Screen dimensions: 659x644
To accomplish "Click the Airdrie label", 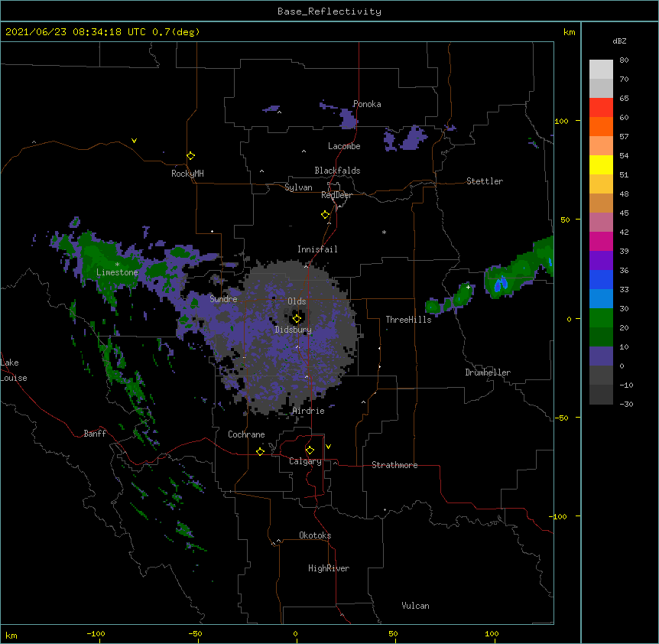I will (x=309, y=411).
